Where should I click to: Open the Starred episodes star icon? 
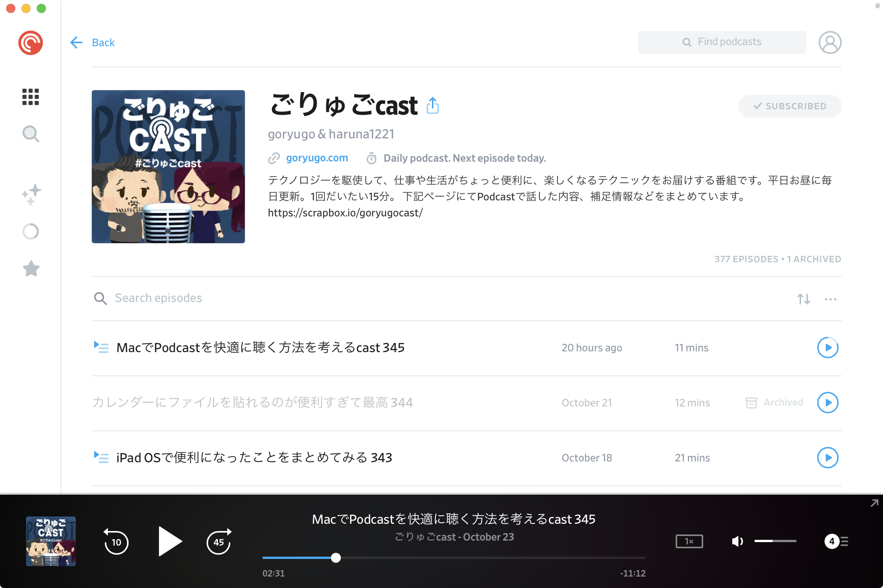31,268
